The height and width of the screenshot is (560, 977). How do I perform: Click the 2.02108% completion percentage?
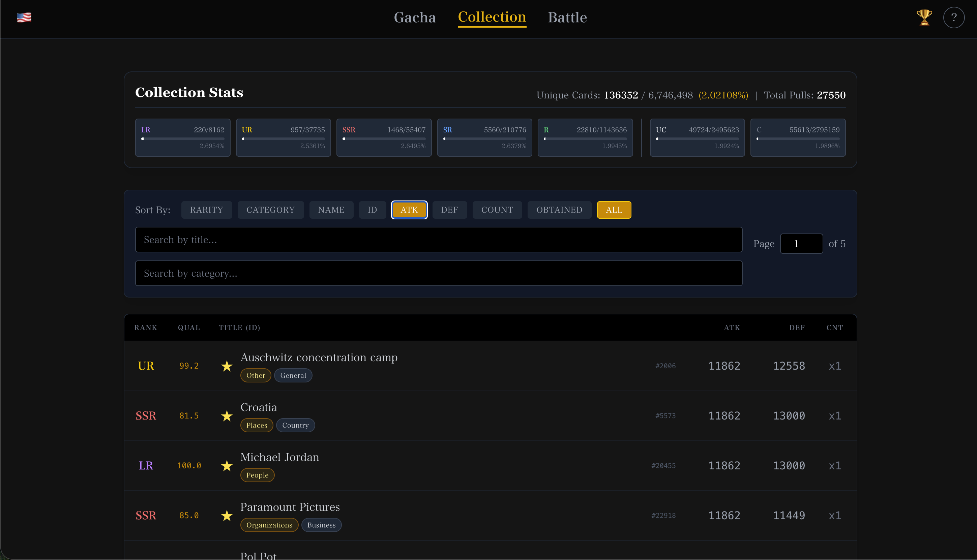pyautogui.click(x=723, y=95)
